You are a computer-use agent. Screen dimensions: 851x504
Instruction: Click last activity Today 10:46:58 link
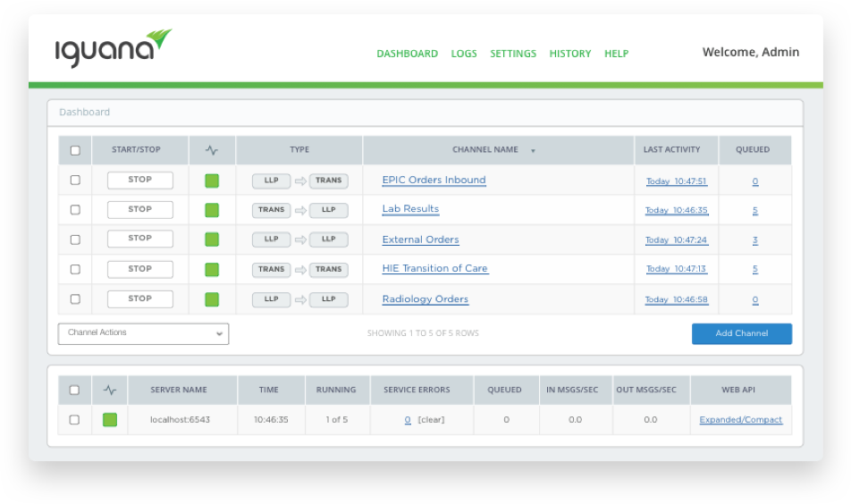point(676,300)
